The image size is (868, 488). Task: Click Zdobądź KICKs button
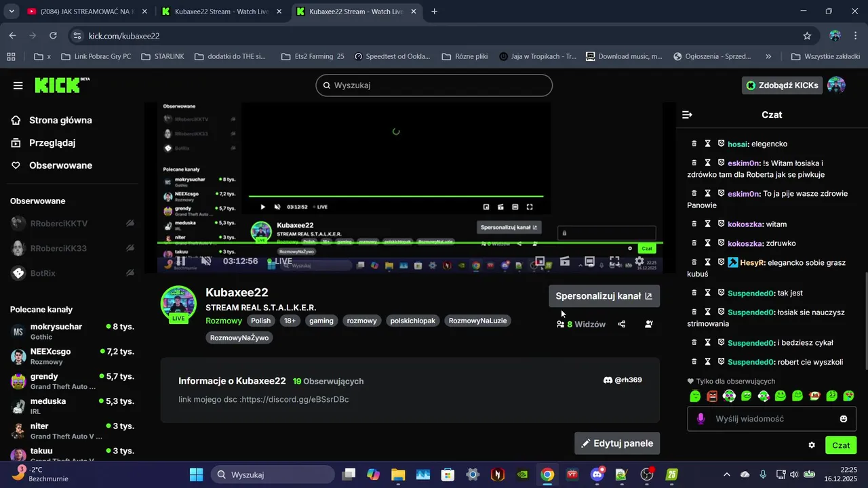coord(783,85)
